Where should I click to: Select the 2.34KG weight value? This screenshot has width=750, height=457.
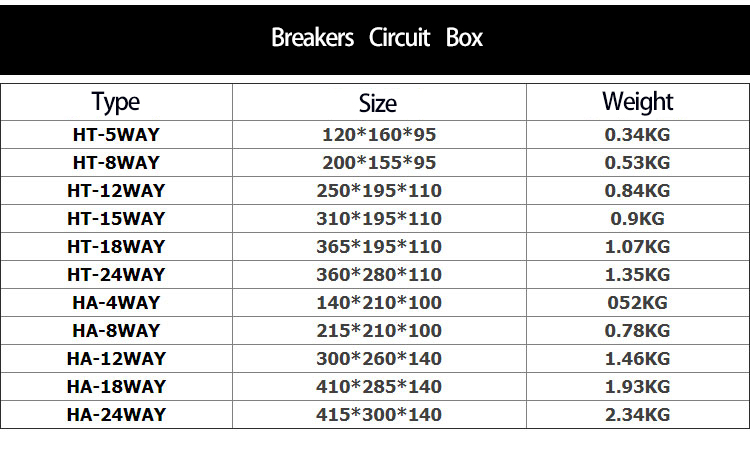coord(637,414)
